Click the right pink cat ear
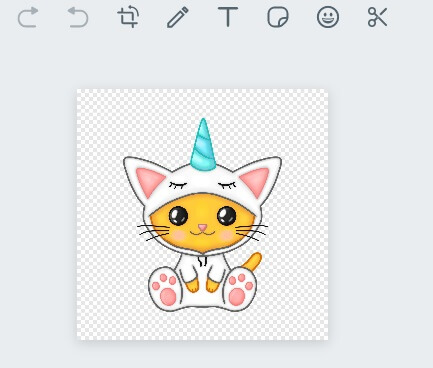 point(256,182)
